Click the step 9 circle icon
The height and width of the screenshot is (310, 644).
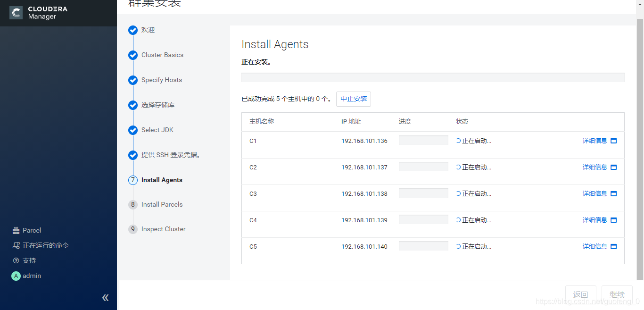click(x=133, y=229)
